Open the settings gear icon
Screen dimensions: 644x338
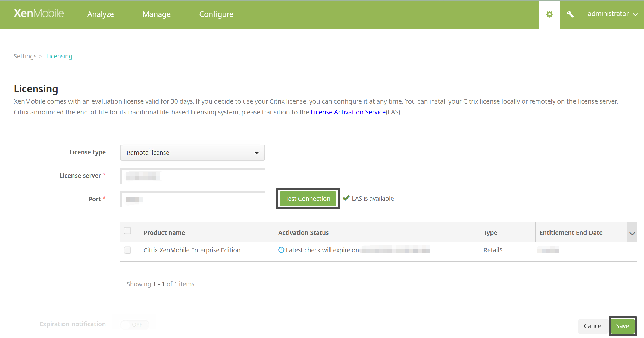pyautogui.click(x=549, y=14)
